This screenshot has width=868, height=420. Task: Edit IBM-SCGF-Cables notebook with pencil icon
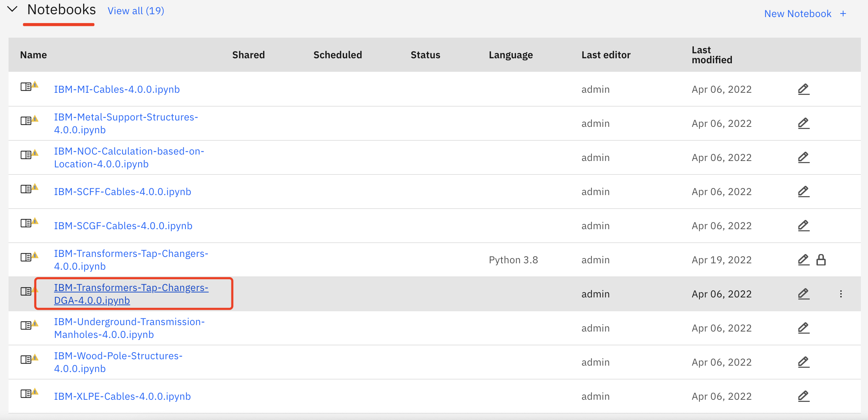click(x=803, y=226)
